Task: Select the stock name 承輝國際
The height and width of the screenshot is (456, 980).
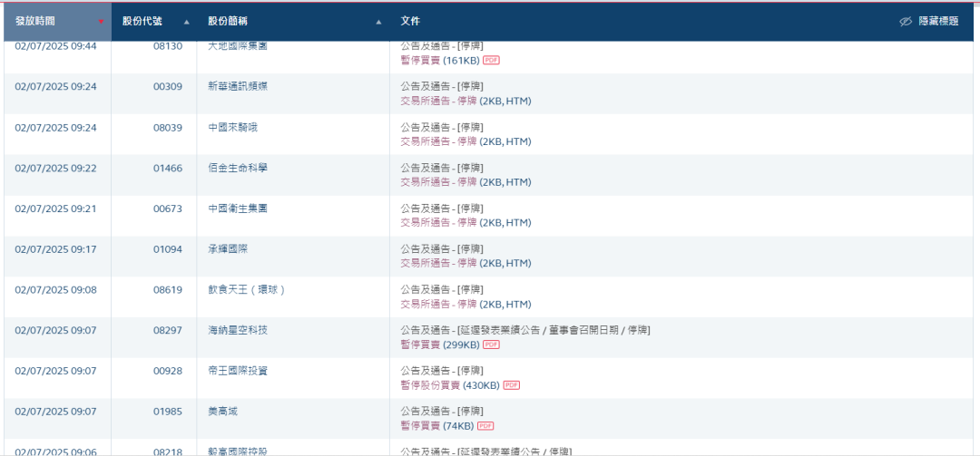Action: 228,248
